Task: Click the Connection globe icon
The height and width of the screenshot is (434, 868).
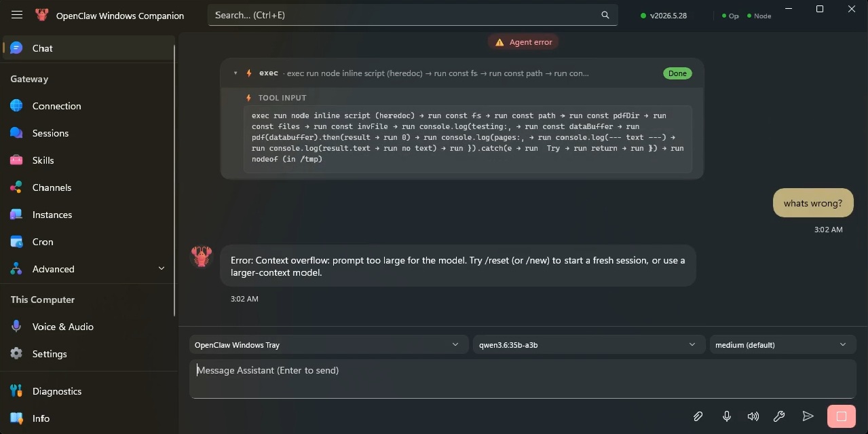Action: click(x=16, y=106)
